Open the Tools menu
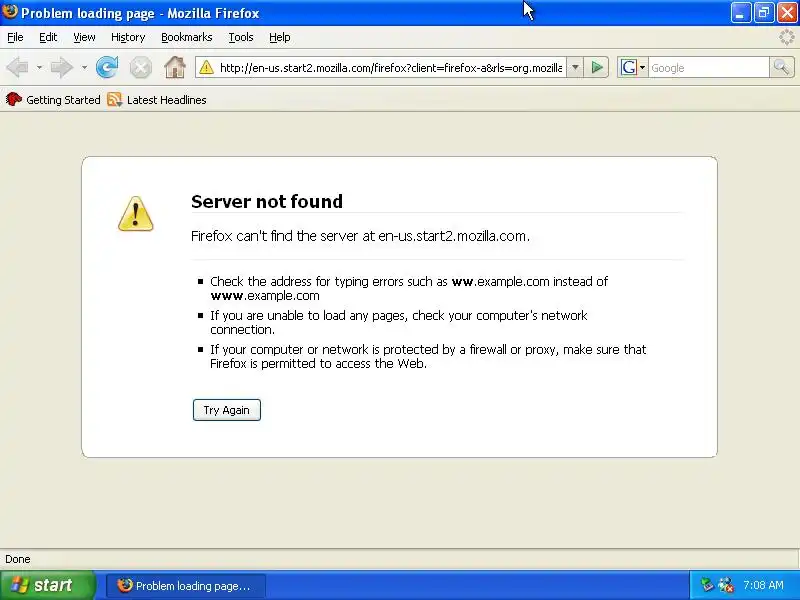Image resolution: width=800 pixels, height=600 pixels. 241,37
